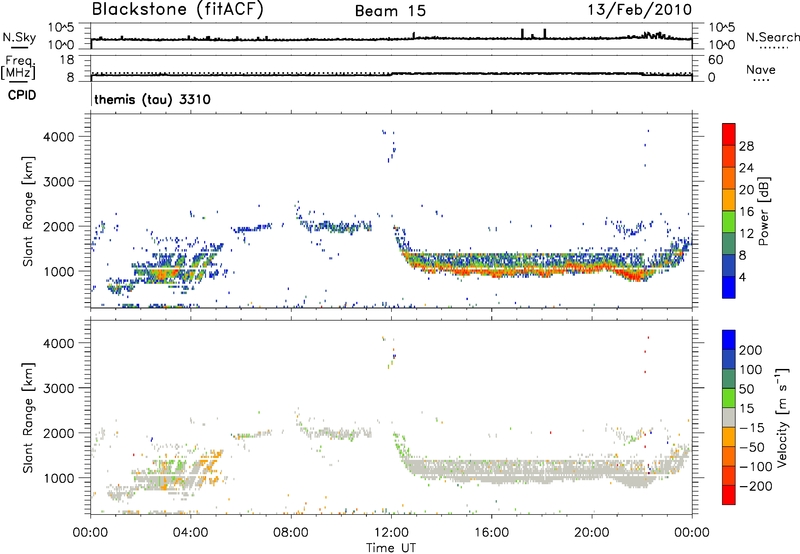Click the gray band of the Velocity colorbar

point(729,417)
